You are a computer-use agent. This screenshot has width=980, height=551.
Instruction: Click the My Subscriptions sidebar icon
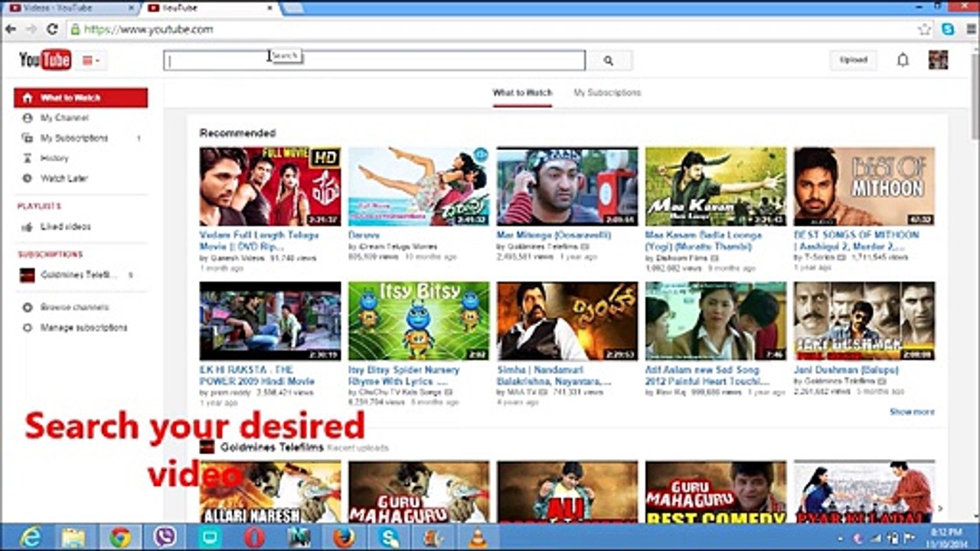pos(28,139)
